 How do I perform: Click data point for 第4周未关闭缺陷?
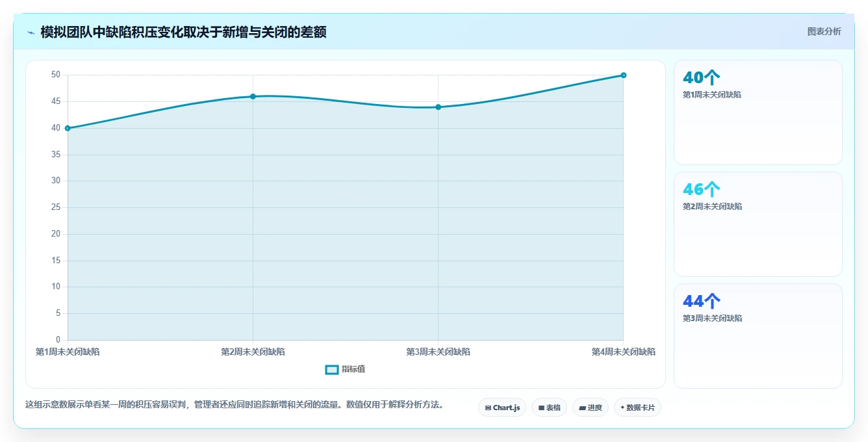click(623, 75)
